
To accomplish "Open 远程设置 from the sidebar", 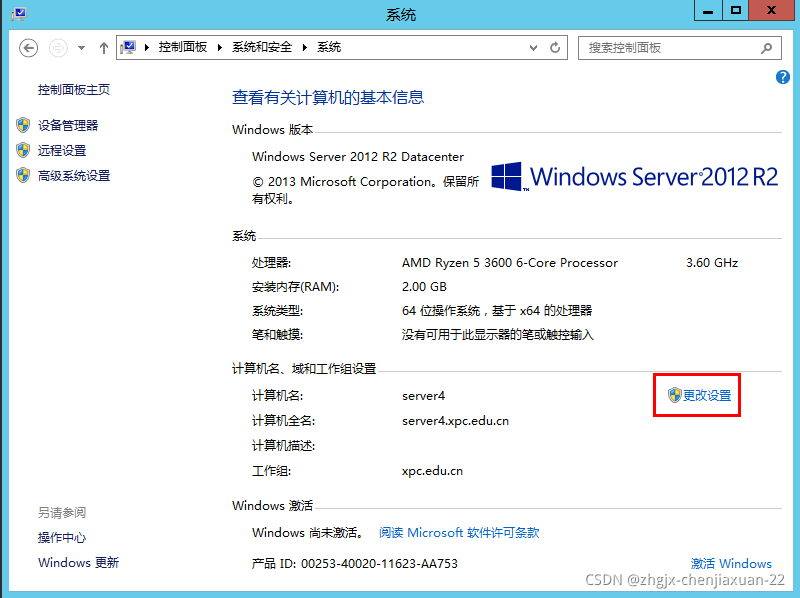I will point(62,151).
